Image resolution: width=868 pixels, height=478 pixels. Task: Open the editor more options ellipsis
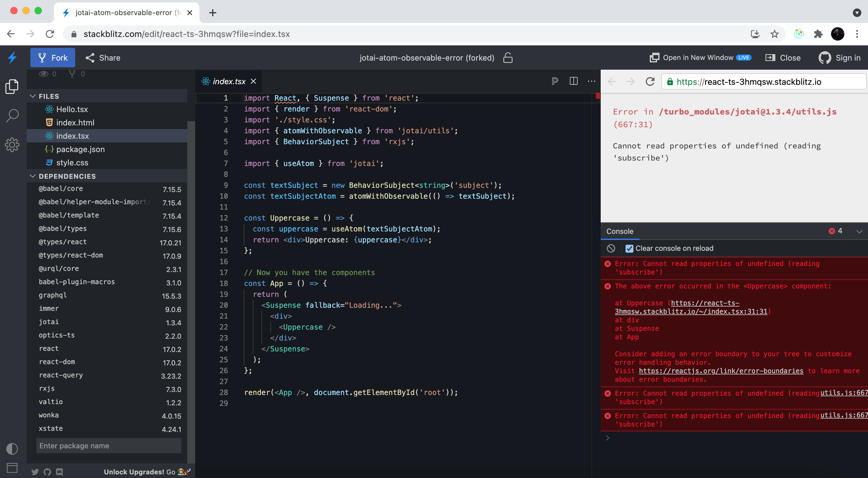591,81
